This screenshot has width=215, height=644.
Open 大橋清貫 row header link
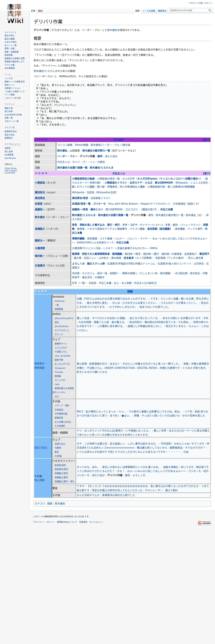(x=40, y=248)
